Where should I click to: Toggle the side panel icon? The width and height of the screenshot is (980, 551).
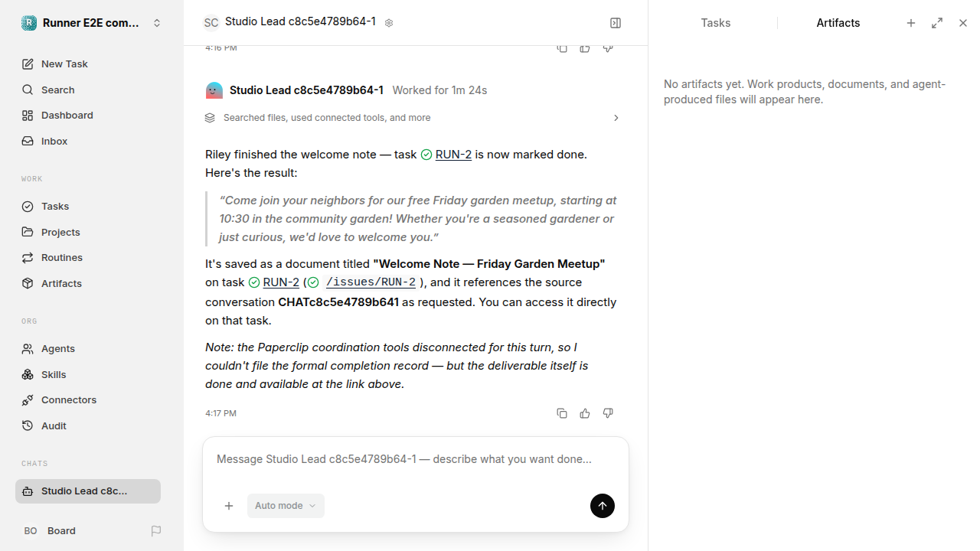pyautogui.click(x=616, y=23)
